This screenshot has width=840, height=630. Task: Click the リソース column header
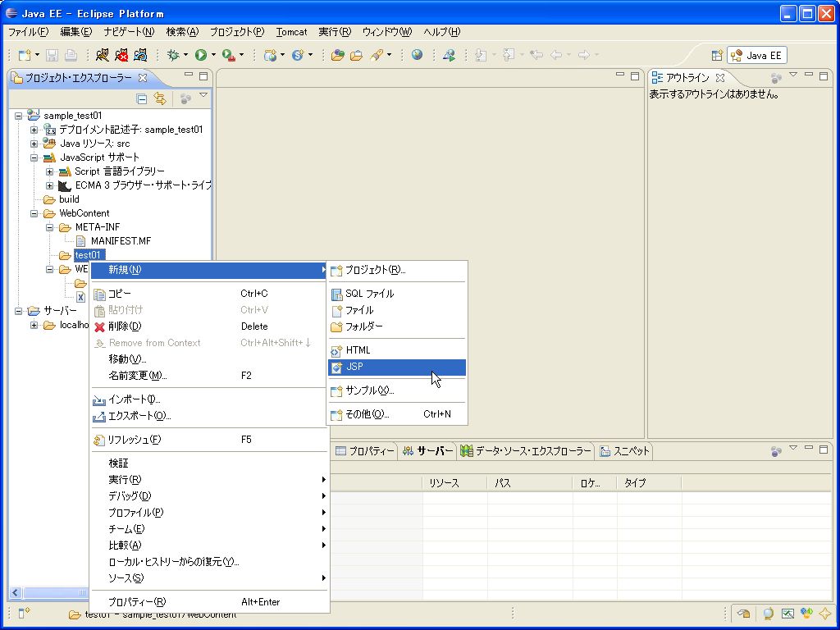(x=454, y=483)
